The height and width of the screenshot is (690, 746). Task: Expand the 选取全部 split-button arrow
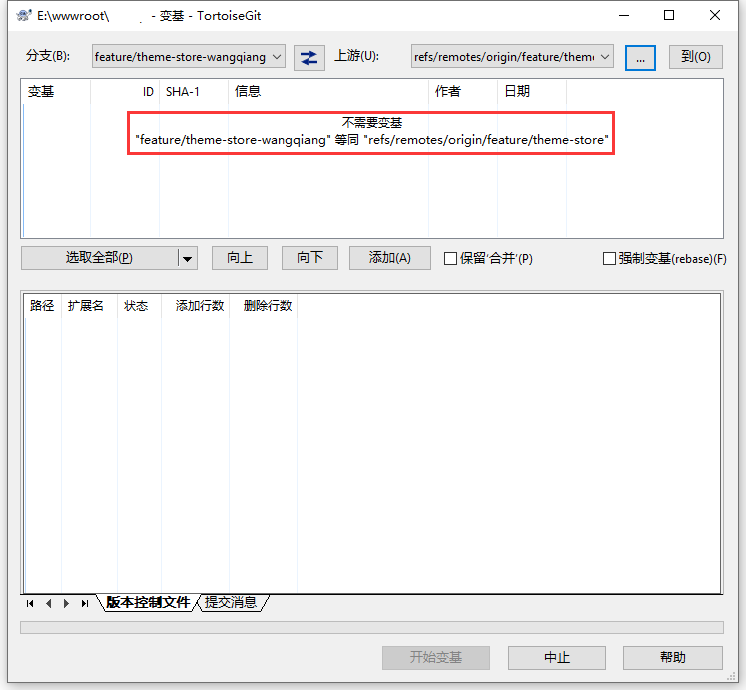point(187,258)
